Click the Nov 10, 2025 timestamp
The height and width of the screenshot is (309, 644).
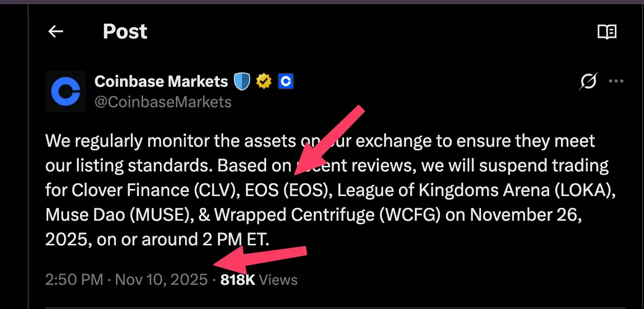[163, 280]
